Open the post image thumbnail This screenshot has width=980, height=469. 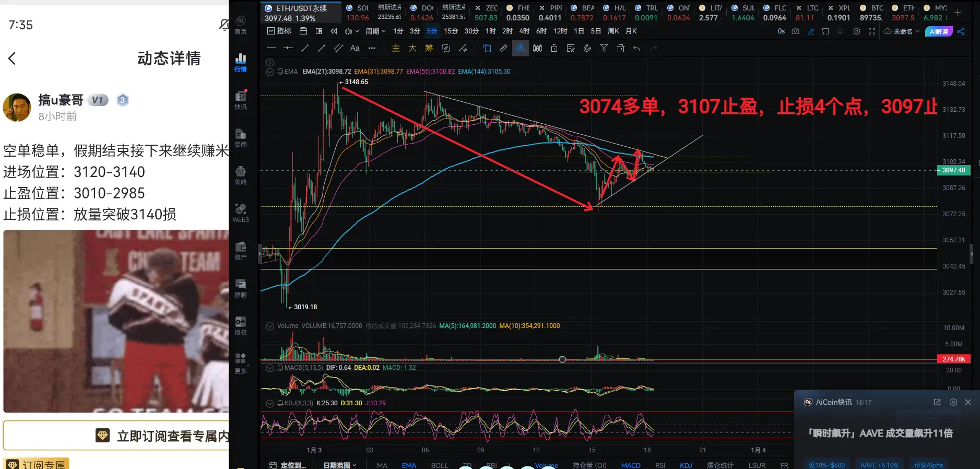tap(116, 321)
